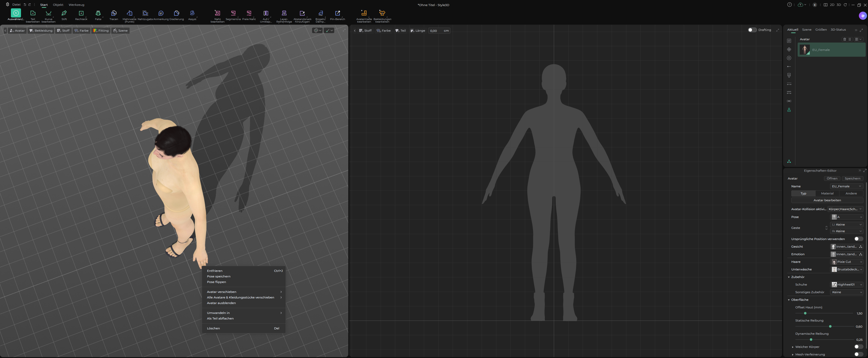Toggle the Drafting switch
This screenshot has height=358, width=868.
pos(752,30)
